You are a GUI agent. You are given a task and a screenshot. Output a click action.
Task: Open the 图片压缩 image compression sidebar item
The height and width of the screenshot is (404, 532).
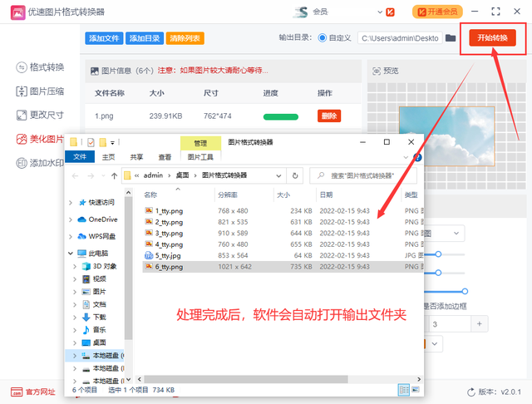[40, 91]
